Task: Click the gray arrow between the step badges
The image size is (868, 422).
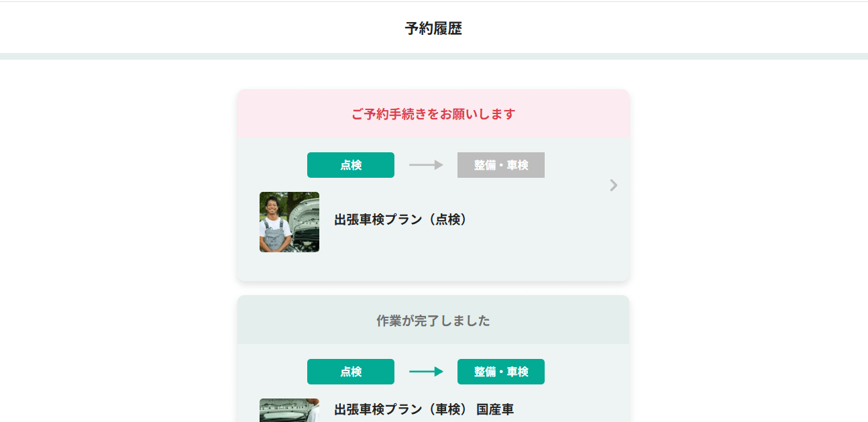Action: 426,165
